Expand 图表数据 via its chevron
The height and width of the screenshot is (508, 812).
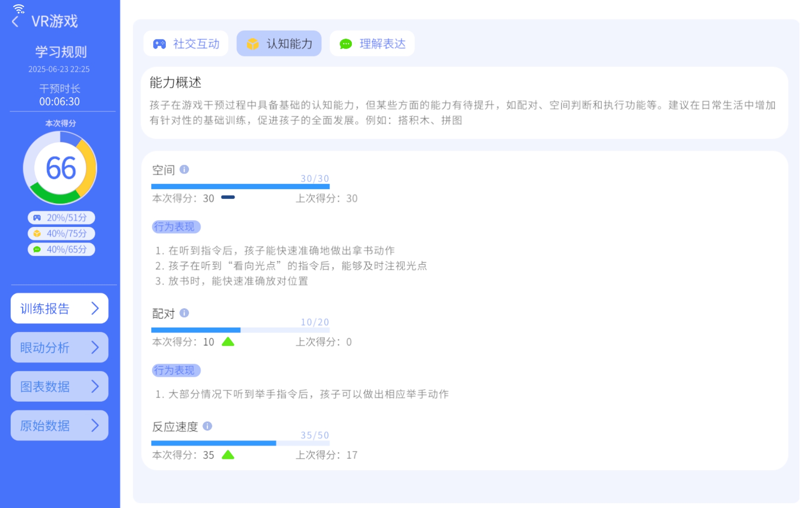pyautogui.click(x=96, y=386)
